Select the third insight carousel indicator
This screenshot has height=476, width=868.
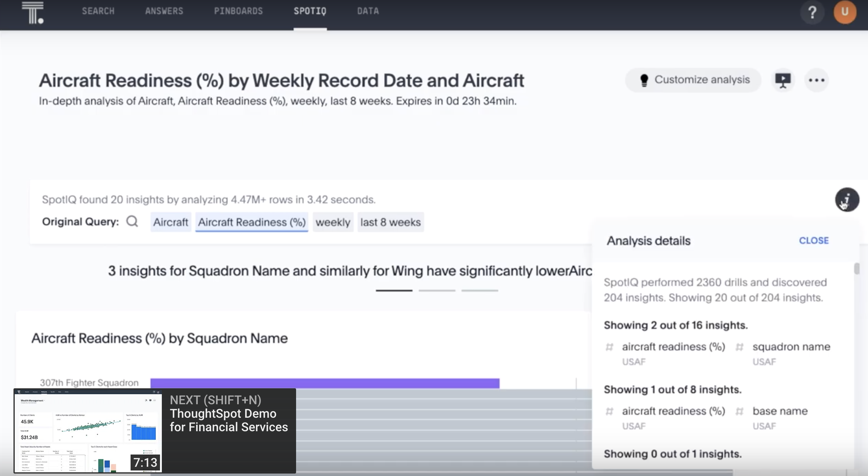click(x=479, y=290)
